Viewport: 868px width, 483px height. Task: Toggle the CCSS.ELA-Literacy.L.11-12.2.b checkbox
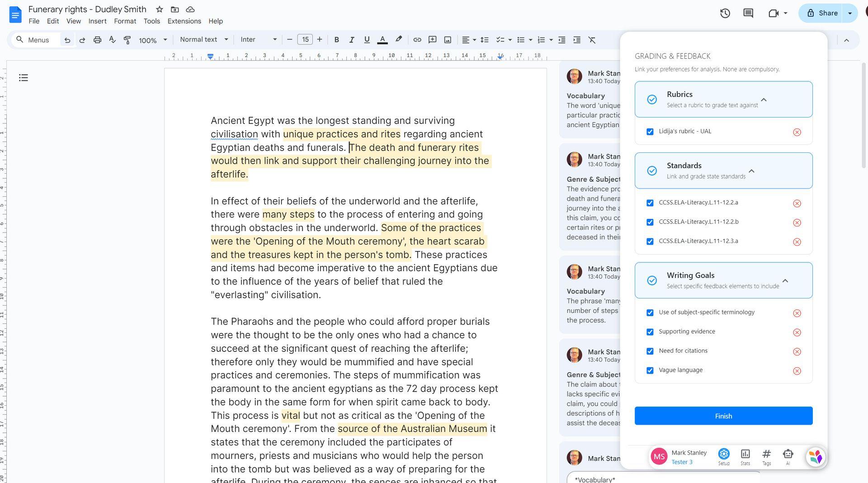pos(650,222)
